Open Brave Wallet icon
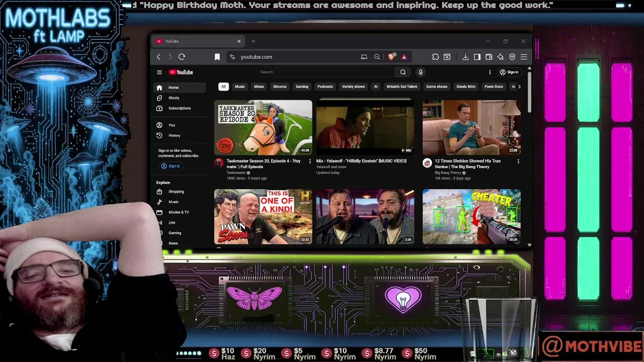The image size is (644, 362). click(489, 57)
